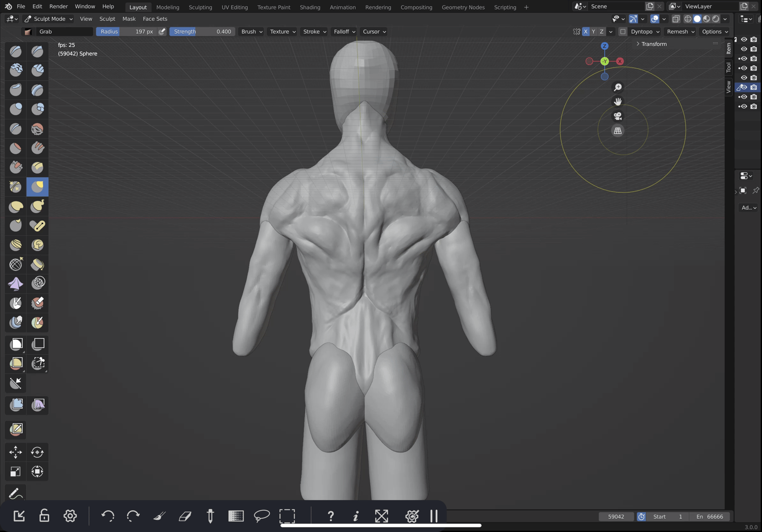Screen dimensions: 762x532
Task: Toggle radius pressure sensitivity pen icon
Action: tap(162, 31)
